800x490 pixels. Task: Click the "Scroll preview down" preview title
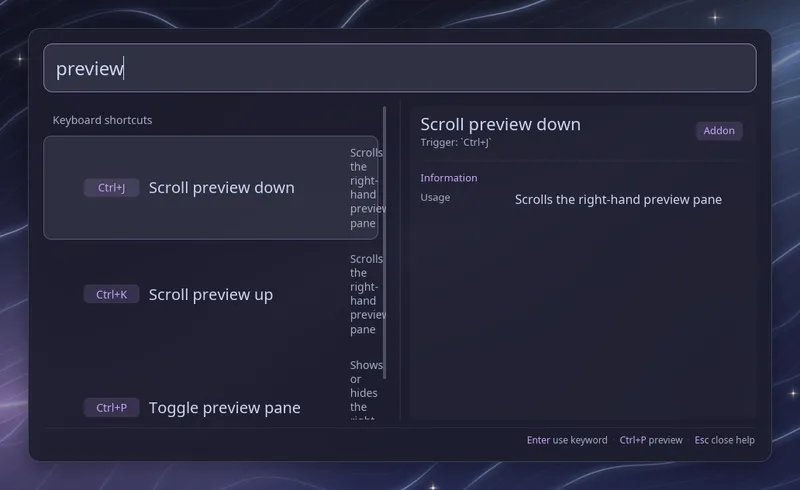click(x=501, y=124)
